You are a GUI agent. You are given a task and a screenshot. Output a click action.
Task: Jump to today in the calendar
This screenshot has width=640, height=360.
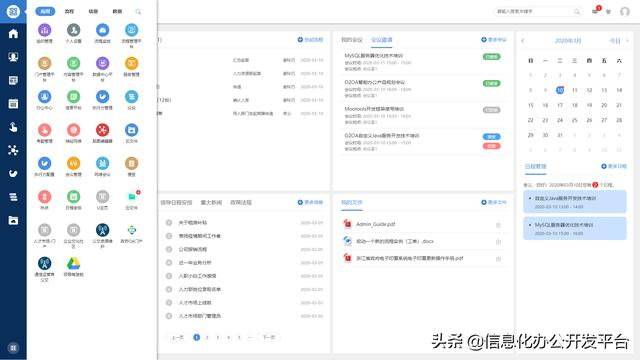point(615,40)
